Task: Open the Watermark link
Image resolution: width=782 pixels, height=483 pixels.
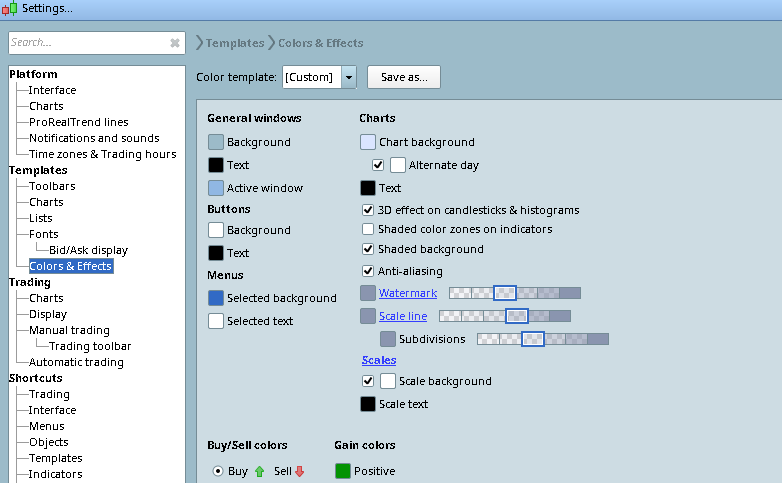Action: pyautogui.click(x=408, y=293)
